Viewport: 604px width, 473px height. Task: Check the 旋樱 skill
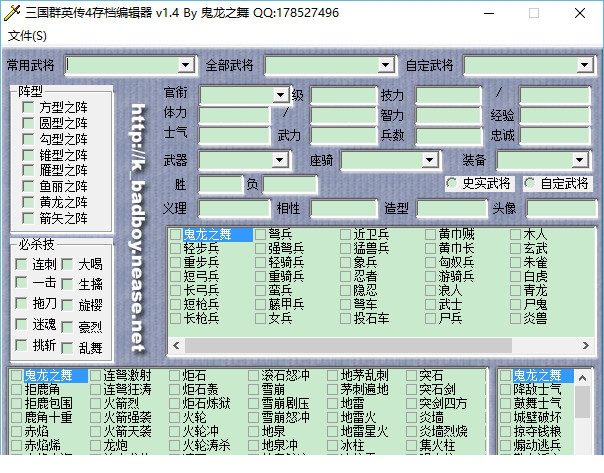[x=67, y=305]
